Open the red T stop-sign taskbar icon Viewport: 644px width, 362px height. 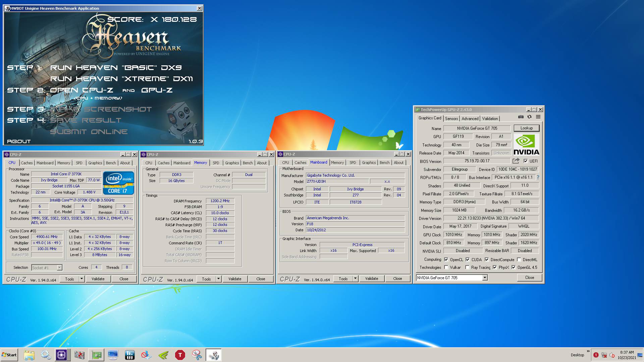pyautogui.click(x=180, y=355)
